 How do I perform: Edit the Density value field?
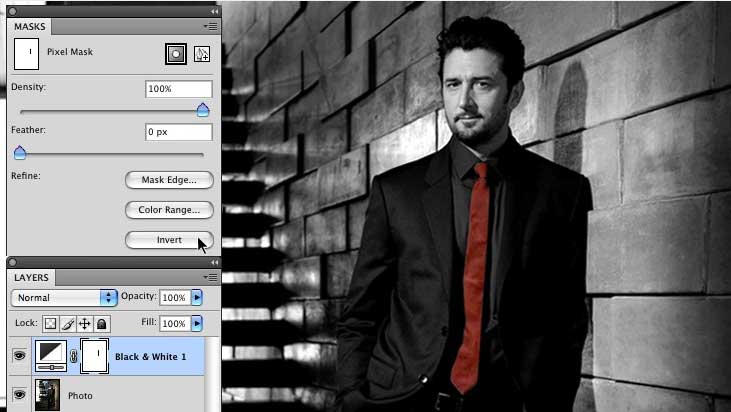point(179,89)
